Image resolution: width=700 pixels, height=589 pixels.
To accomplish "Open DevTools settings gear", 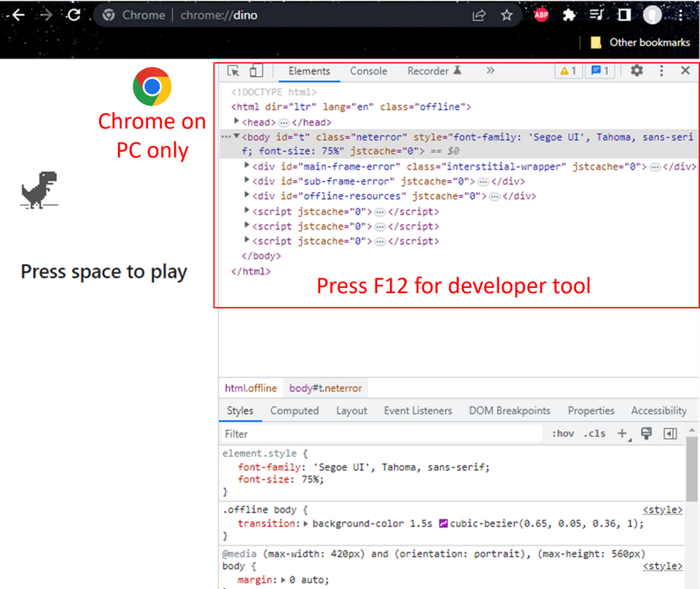I will [637, 71].
